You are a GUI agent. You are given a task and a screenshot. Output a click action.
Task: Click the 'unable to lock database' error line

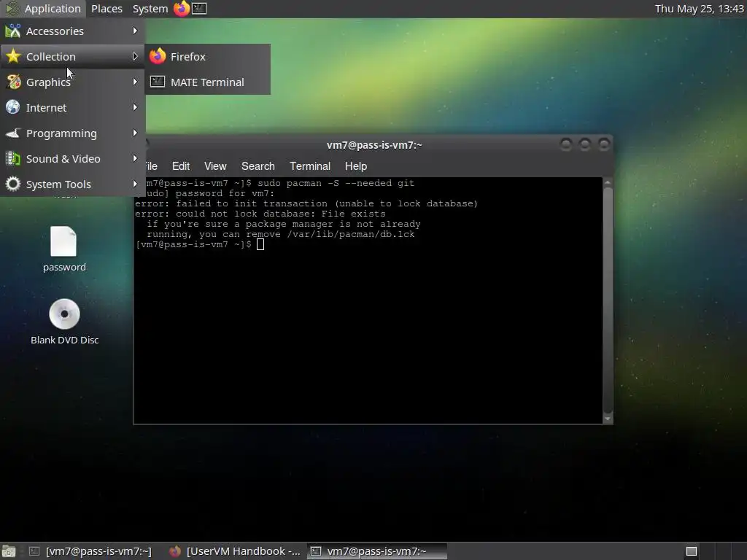(x=306, y=203)
